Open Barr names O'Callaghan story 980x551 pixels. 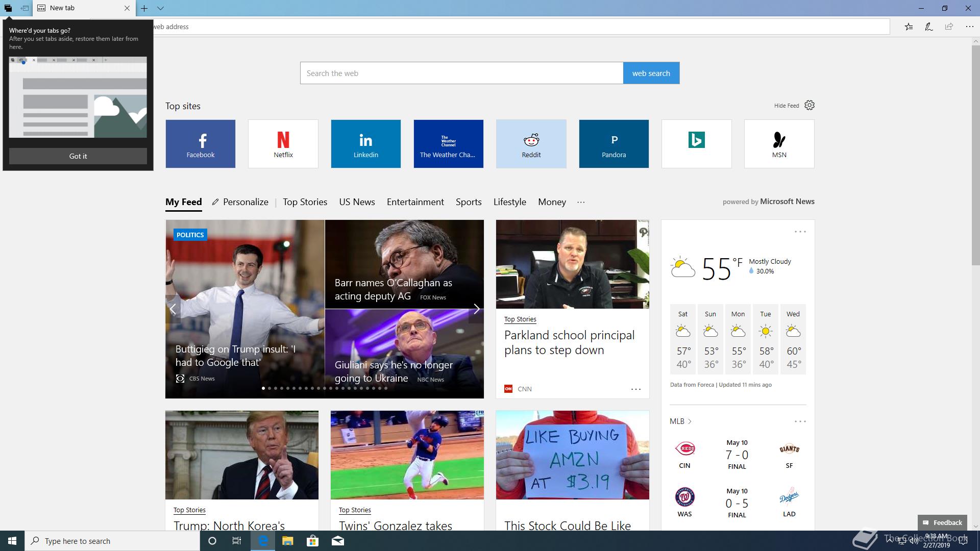[404, 264]
